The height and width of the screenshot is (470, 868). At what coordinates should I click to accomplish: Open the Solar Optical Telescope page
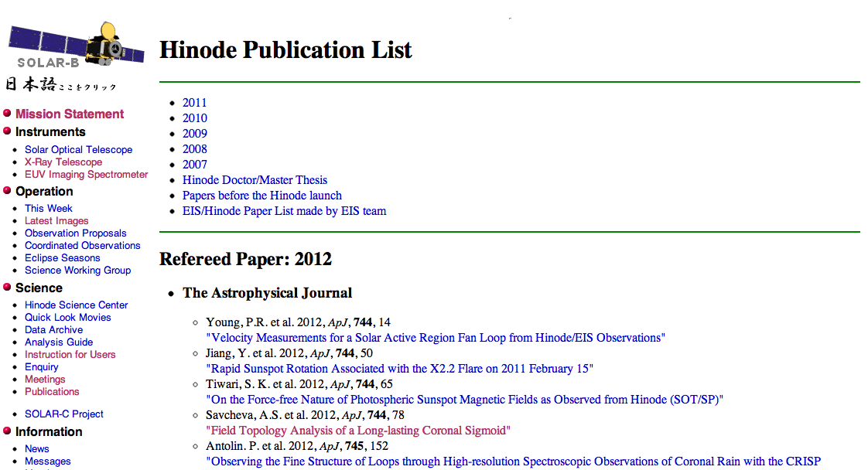78,150
